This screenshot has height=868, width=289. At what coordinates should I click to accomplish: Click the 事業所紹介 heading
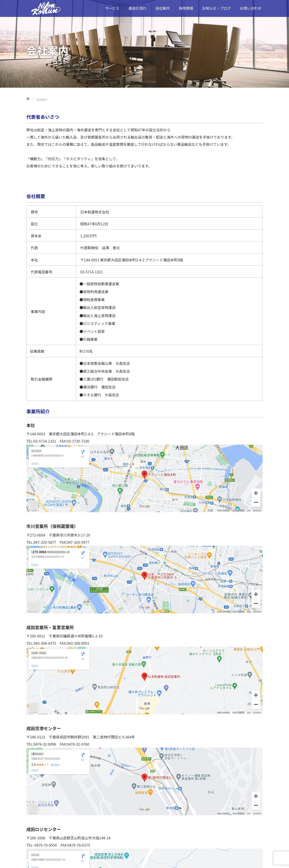38,411
